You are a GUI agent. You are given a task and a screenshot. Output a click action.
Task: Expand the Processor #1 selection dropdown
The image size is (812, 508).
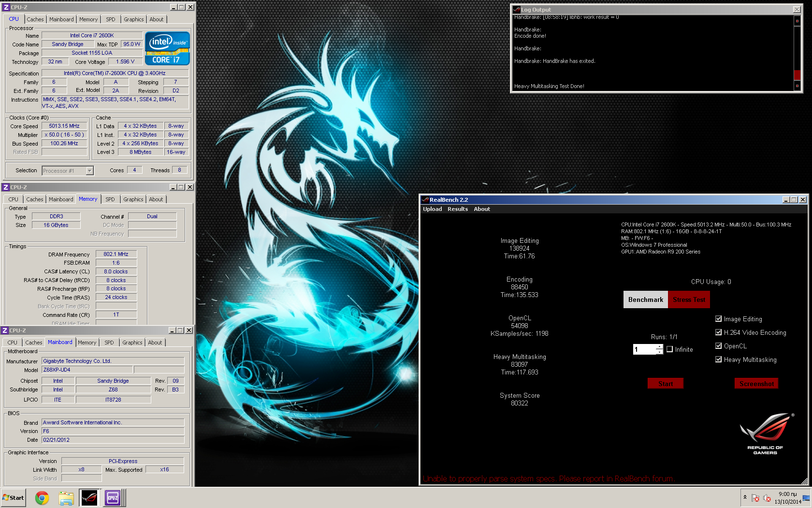(x=89, y=170)
